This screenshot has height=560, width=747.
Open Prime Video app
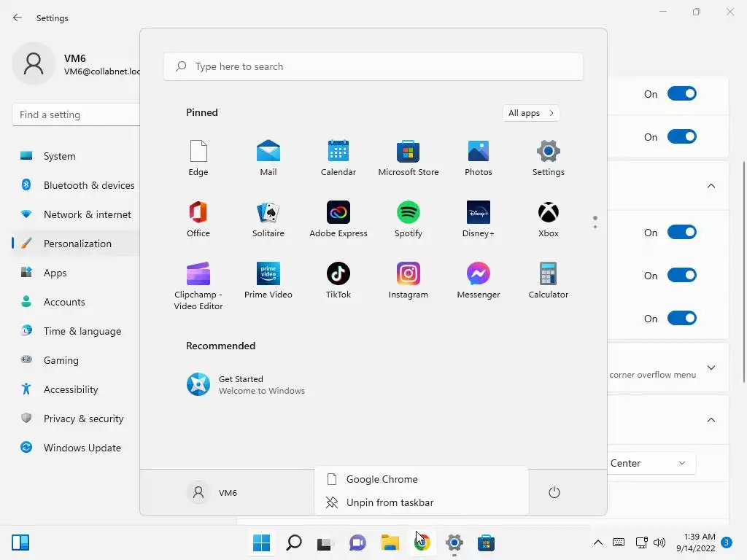click(x=268, y=281)
